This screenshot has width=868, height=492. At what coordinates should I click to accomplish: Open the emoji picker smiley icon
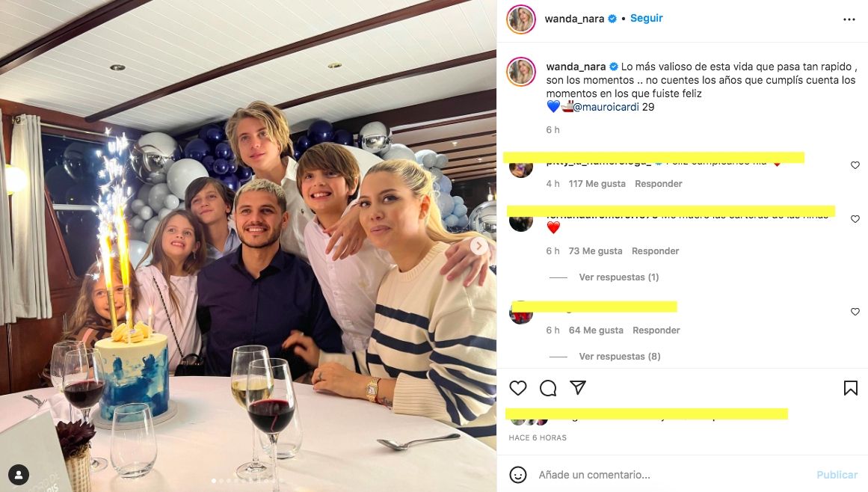(517, 474)
